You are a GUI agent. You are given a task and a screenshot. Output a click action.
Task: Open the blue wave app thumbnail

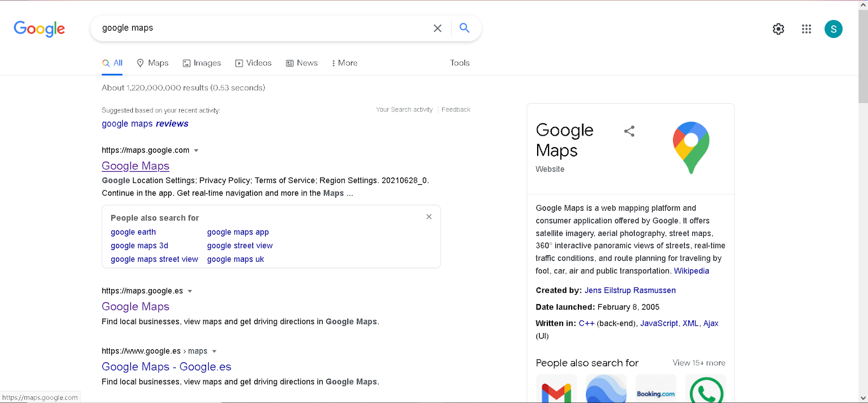[x=606, y=389]
